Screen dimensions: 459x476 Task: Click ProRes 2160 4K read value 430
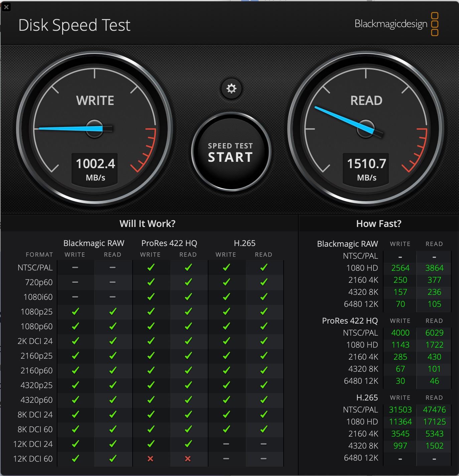point(434,357)
